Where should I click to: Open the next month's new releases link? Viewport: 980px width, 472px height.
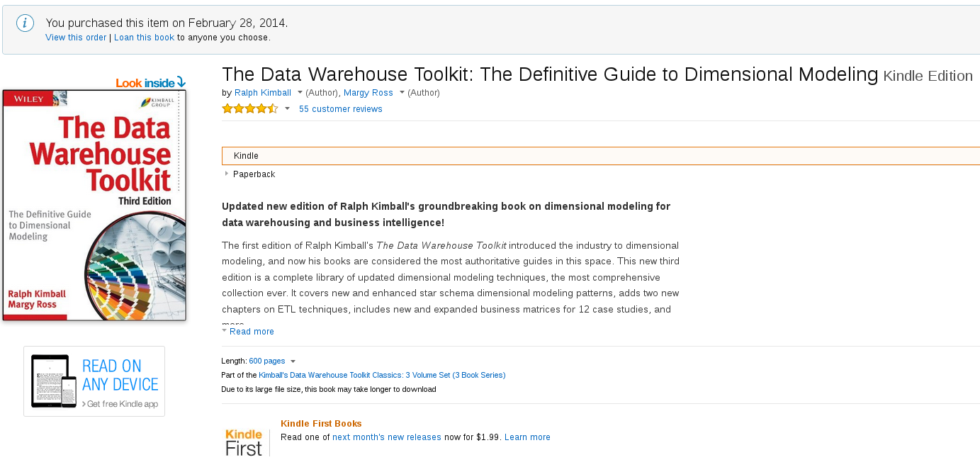point(387,437)
